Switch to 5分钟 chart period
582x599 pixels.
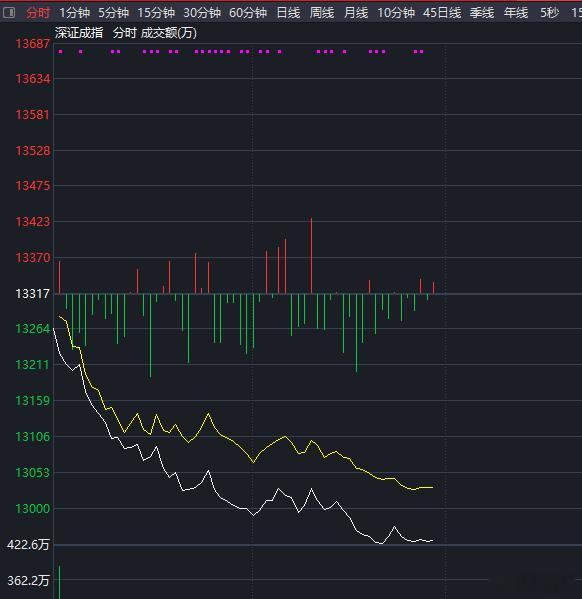pos(113,13)
